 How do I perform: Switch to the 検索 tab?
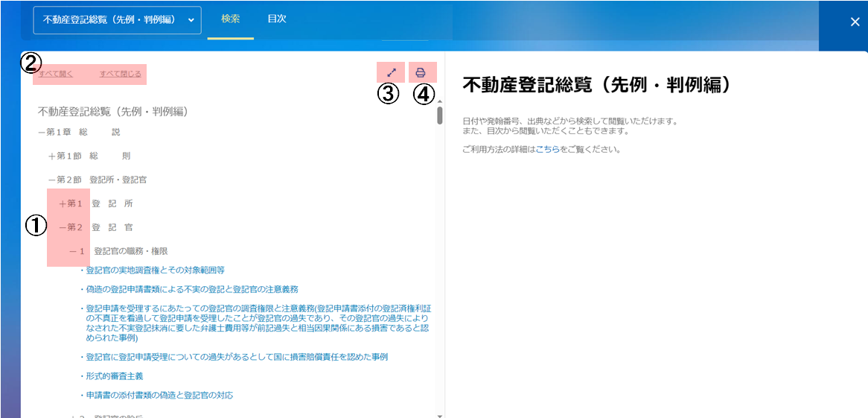pyautogui.click(x=230, y=19)
